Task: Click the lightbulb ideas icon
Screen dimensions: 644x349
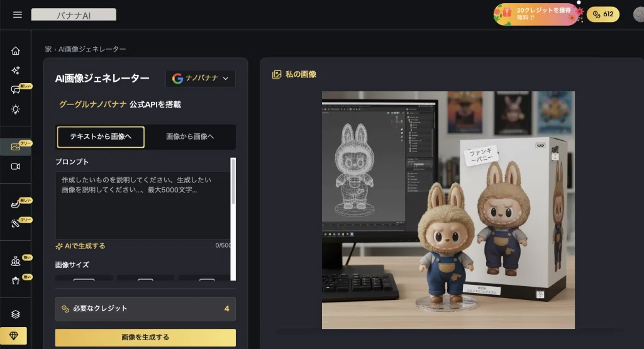Action: pos(16,109)
